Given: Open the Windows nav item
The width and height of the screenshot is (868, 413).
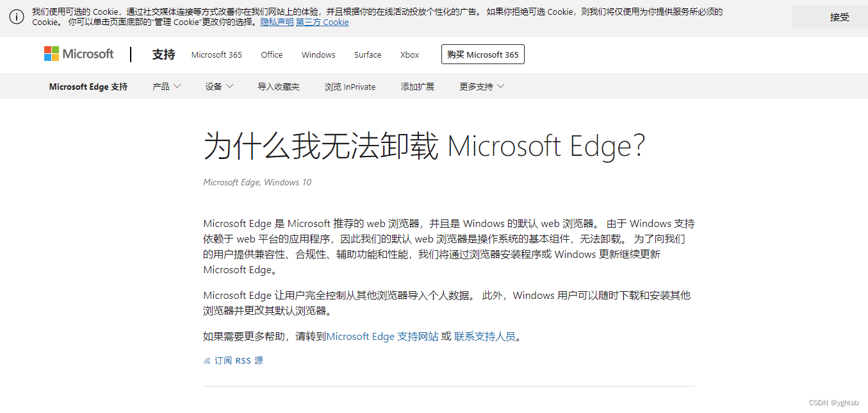Looking at the screenshot, I should coord(318,55).
